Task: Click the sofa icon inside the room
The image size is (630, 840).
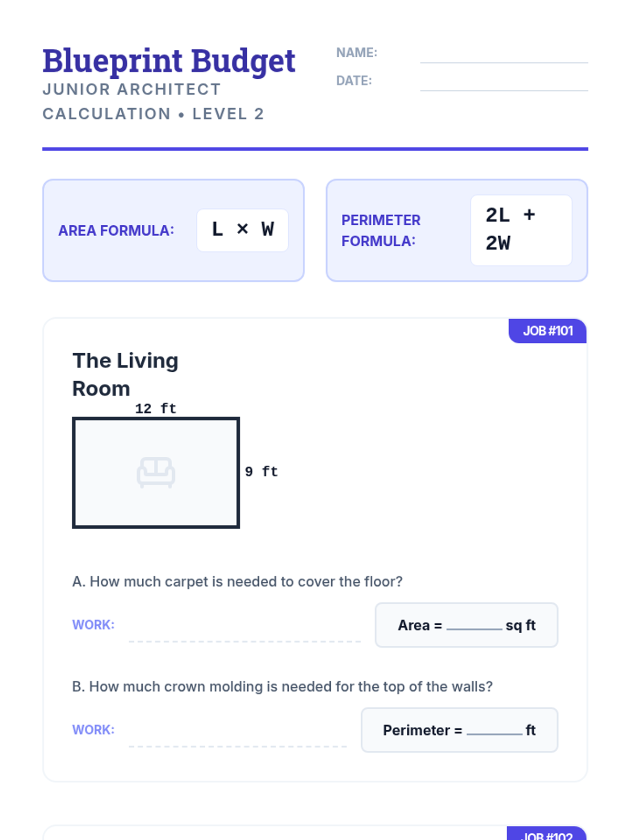Action: coord(156,472)
